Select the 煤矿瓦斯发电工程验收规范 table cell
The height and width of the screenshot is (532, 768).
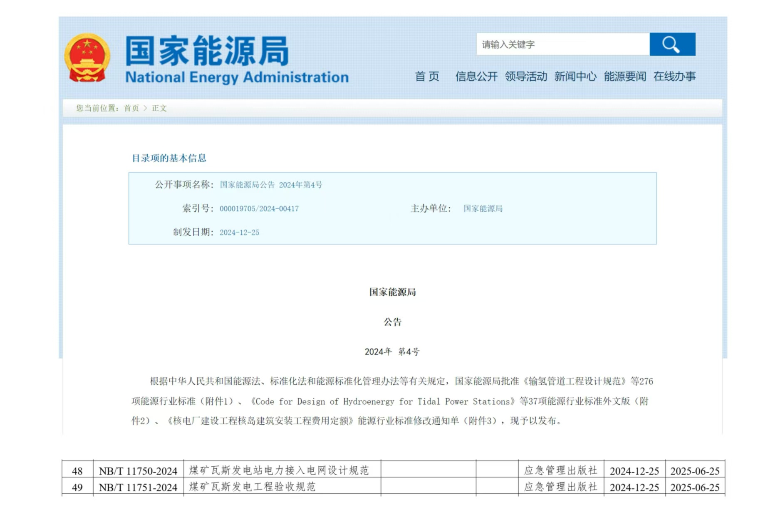tap(252, 487)
